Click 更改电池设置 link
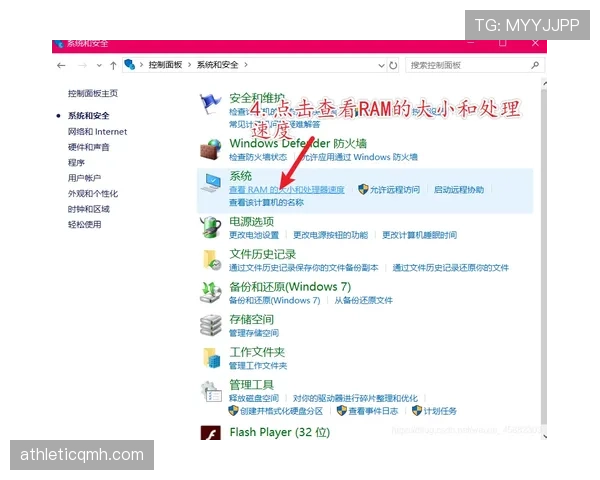 point(254,235)
